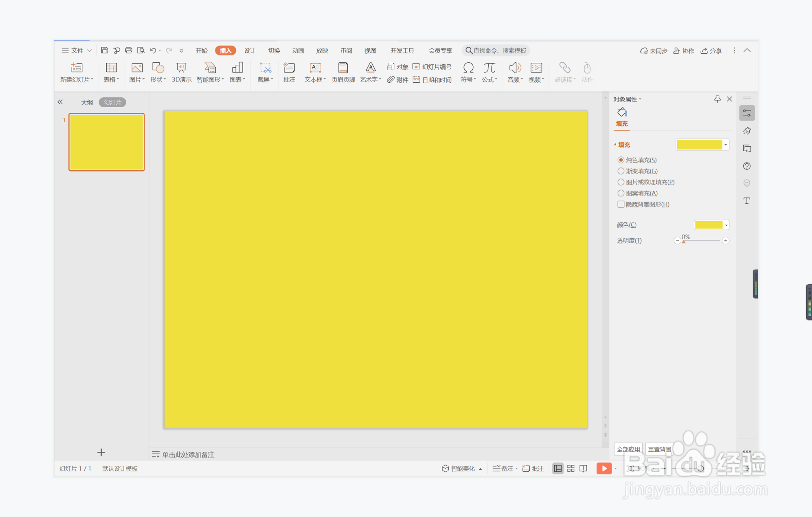The height and width of the screenshot is (517, 812).
Task: Click the 重置背景 button
Action: [660, 449]
